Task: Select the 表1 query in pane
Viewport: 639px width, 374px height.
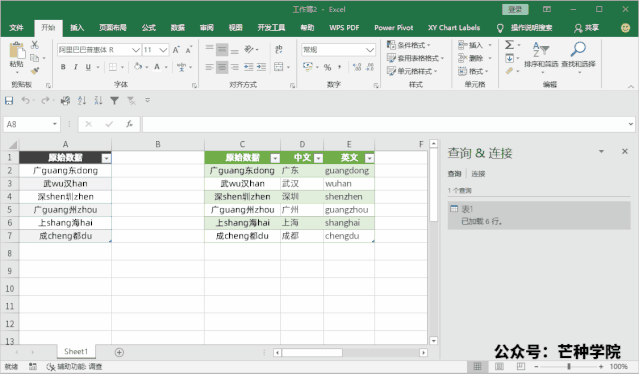Action: pyautogui.click(x=539, y=215)
